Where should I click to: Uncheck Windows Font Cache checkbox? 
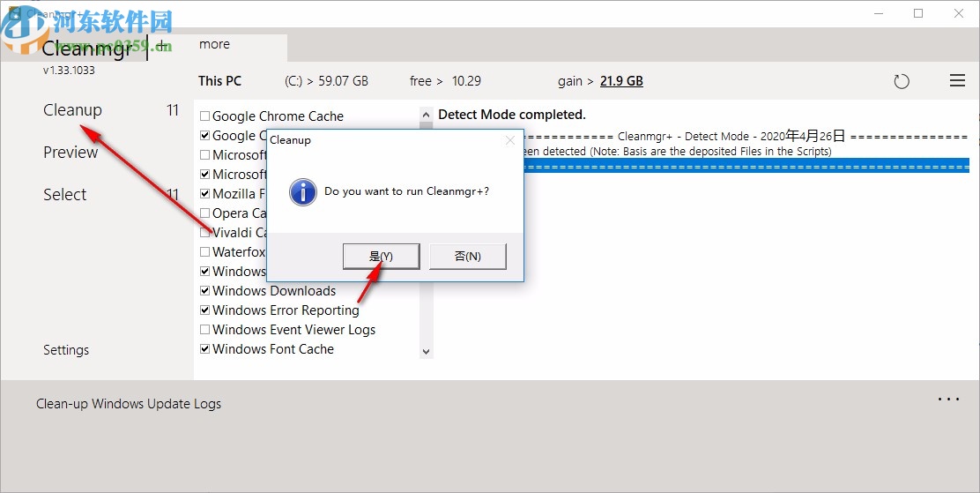[205, 349]
